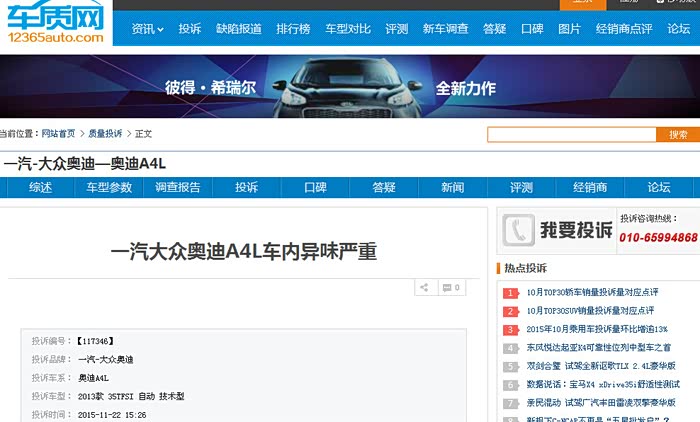This screenshot has width=700, height=422.
Task: Click the 2013款 35TFSI 自动 技术型 model value
Action: point(131,396)
